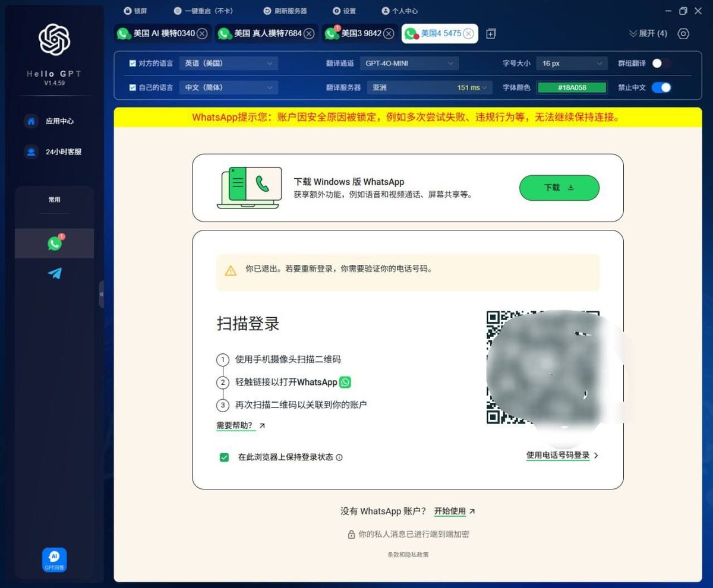The height and width of the screenshot is (588, 713).
Task: Close the 美国4 5475 tab
Action: pyautogui.click(x=468, y=33)
